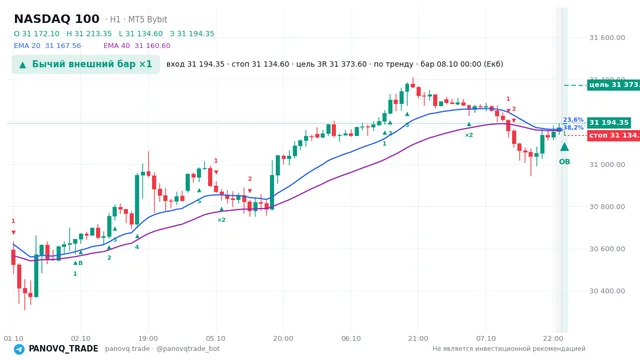Click the "panovq.trade · @panovqtrade_bot" text

[162, 349]
